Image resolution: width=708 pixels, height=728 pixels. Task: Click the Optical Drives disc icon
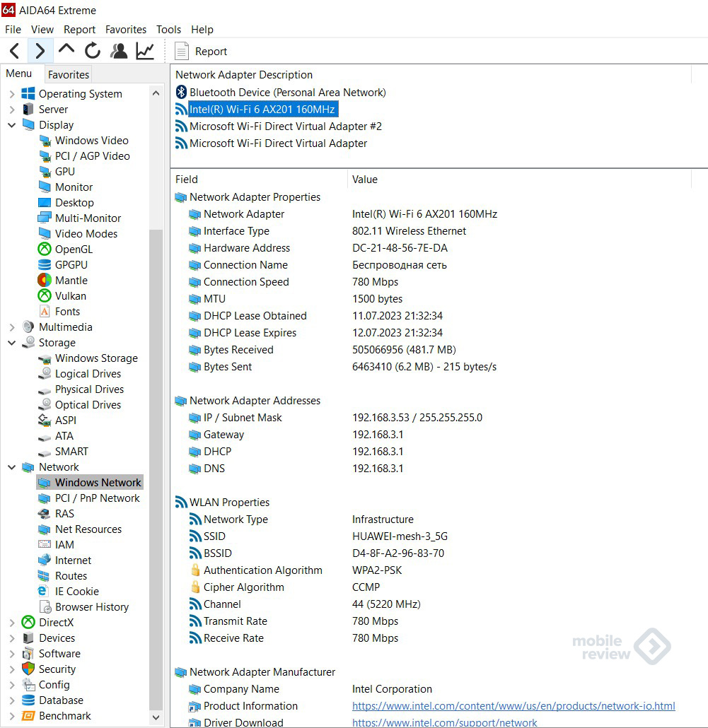(x=45, y=404)
